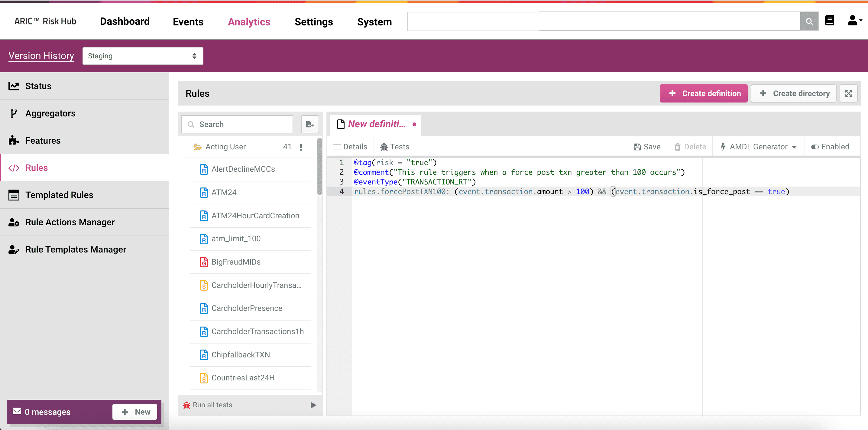The width and height of the screenshot is (868, 430).
Task: Open Rule Templates Manager
Action: (x=84, y=249)
